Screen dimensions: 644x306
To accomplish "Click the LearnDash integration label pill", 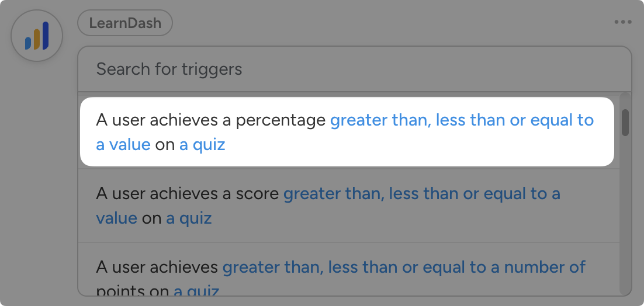I will 125,24.
